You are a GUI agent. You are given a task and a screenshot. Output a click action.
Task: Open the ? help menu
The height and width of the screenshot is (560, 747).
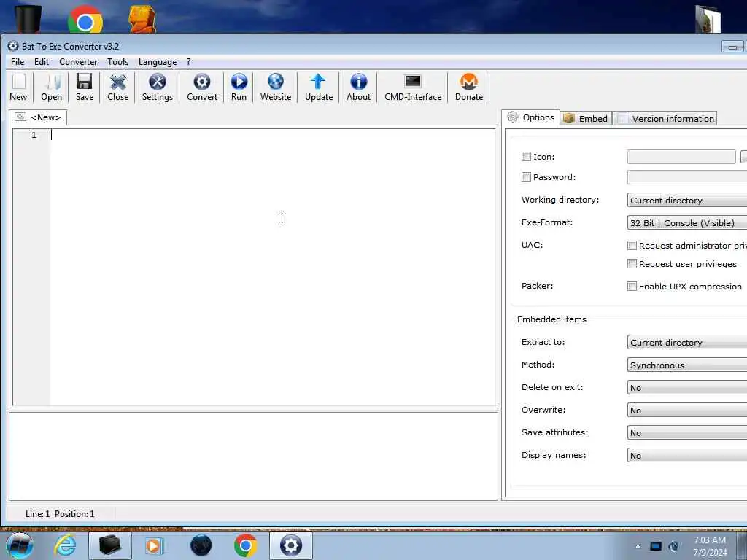coord(189,62)
